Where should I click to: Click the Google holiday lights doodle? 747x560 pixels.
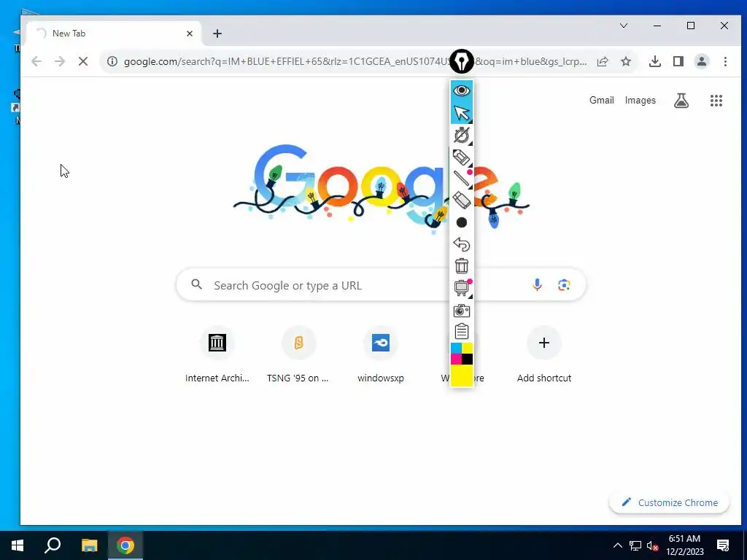point(381,190)
